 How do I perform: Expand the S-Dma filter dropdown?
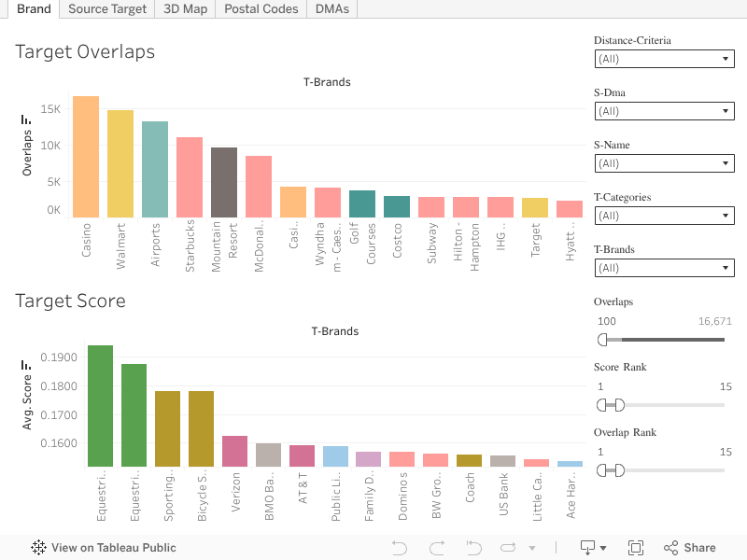point(664,111)
